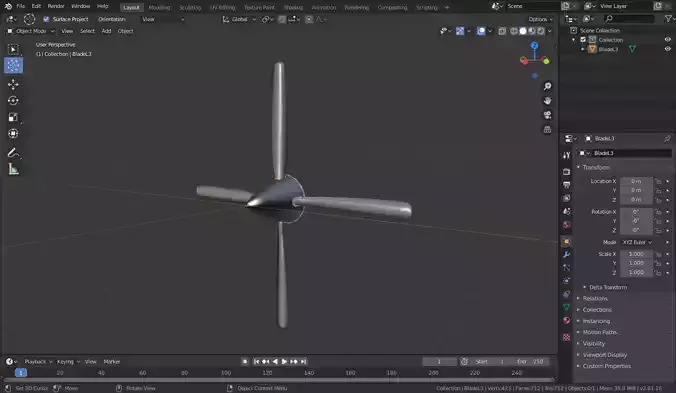676x393 pixels.
Task: Switch to the Sculpting workspace tab
Action: click(x=190, y=7)
